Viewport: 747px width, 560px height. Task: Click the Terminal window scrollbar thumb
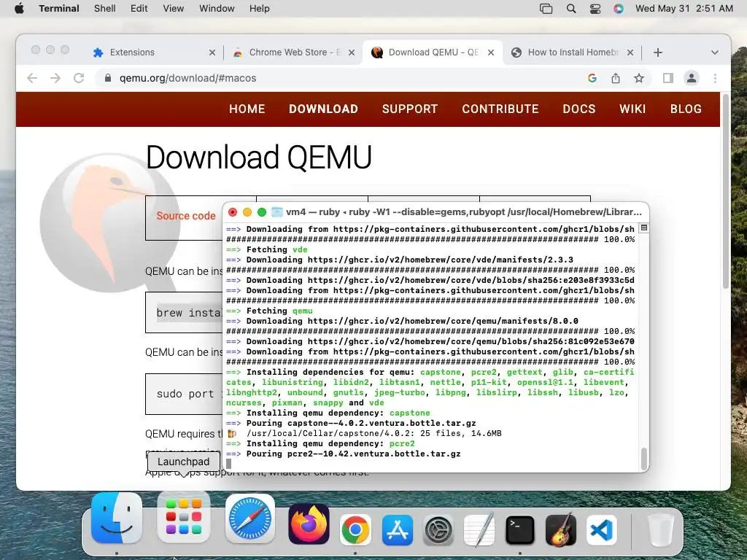(x=643, y=459)
